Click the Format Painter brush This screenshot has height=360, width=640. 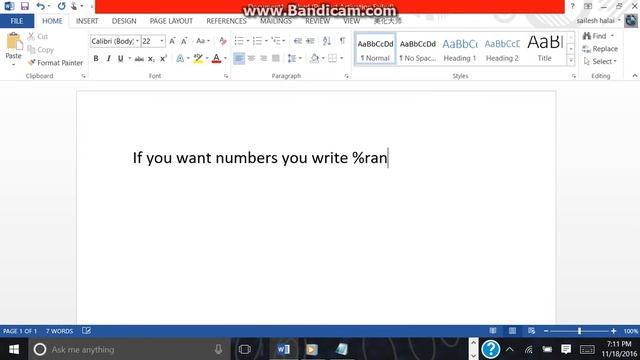(x=56, y=62)
